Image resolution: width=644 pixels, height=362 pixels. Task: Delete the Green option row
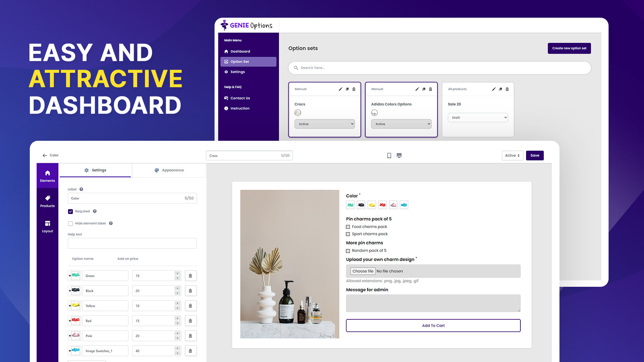(x=190, y=276)
